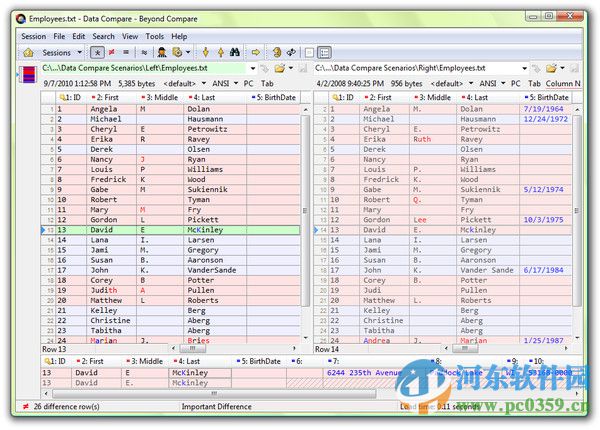Click right '3: Middle' column header
The image size is (600, 430).
[432, 98]
